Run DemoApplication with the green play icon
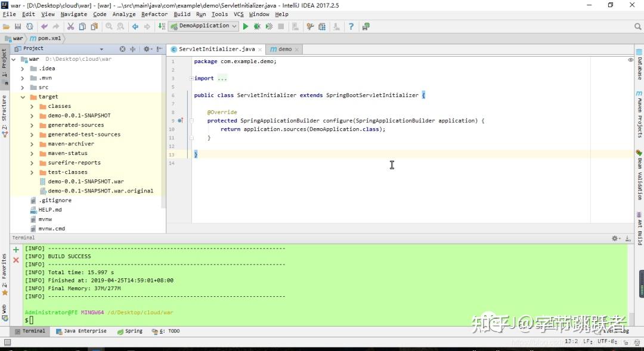 (246, 26)
